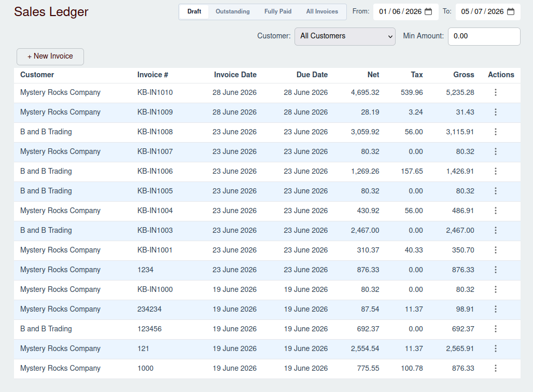Click the Invoice Date column header
Image resolution: width=533 pixels, height=392 pixels.
pyautogui.click(x=235, y=75)
